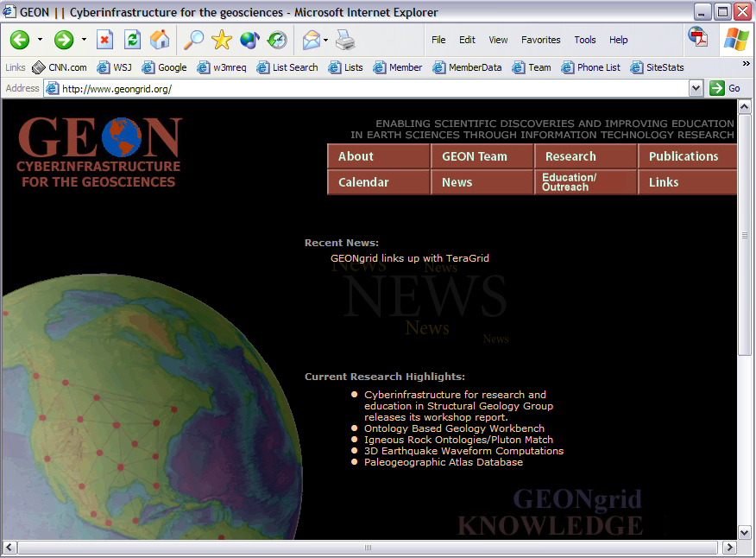Open the Tools menu
Image resolution: width=756 pixels, height=558 pixels.
[x=585, y=40]
